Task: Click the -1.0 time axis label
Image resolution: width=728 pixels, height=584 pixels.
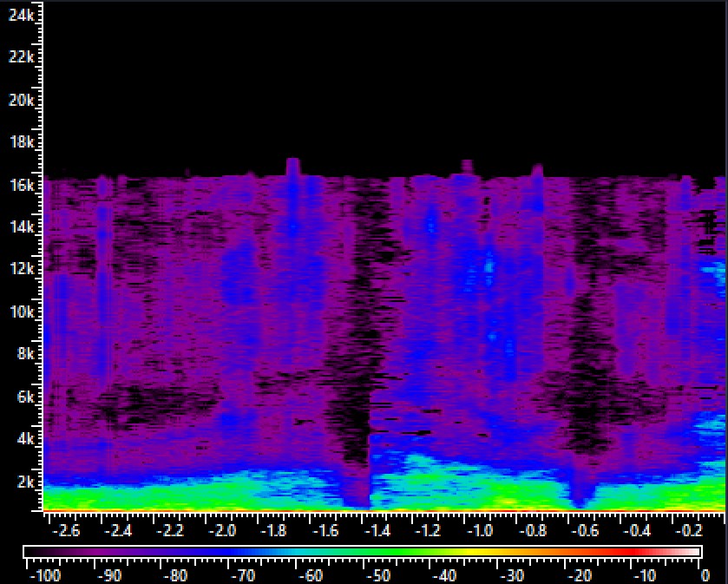Action: click(x=481, y=530)
